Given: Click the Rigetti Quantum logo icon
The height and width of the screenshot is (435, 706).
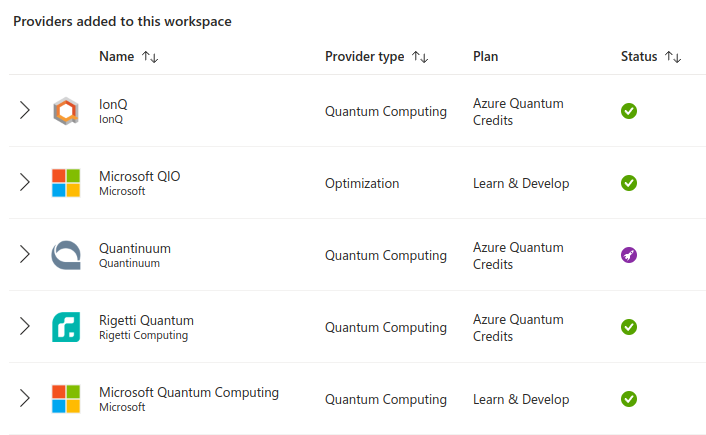Looking at the screenshot, I should pos(66,327).
